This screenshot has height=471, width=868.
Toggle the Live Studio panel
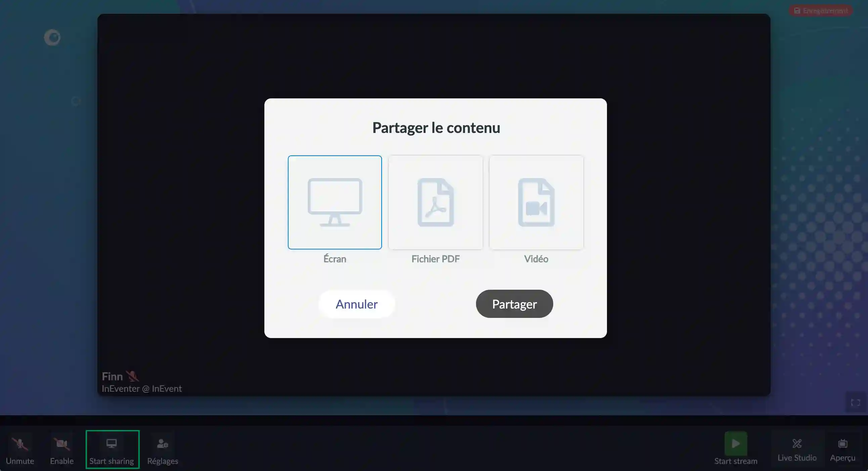point(797,449)
